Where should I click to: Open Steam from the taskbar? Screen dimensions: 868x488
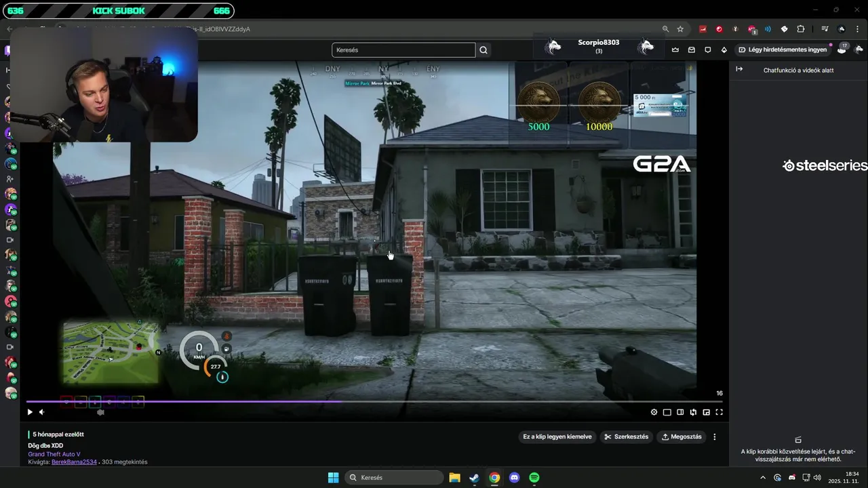coord(474,478)
